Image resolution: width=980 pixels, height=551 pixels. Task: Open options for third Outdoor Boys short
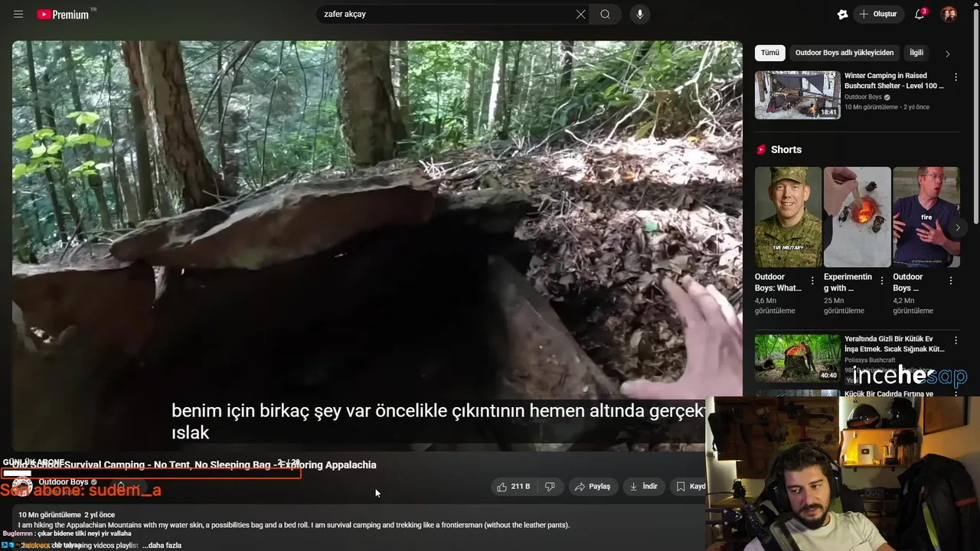pos(951,280)
